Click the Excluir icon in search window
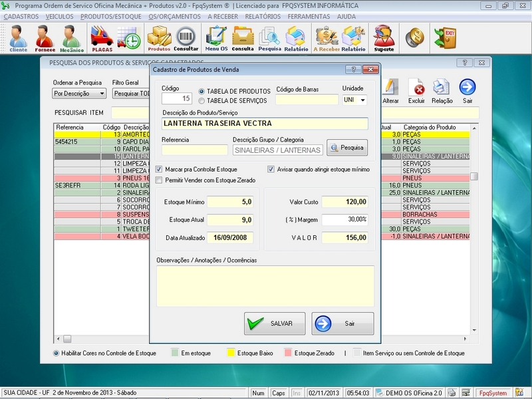The height and width of the screenshot is (399, 532). coord(416,91)
